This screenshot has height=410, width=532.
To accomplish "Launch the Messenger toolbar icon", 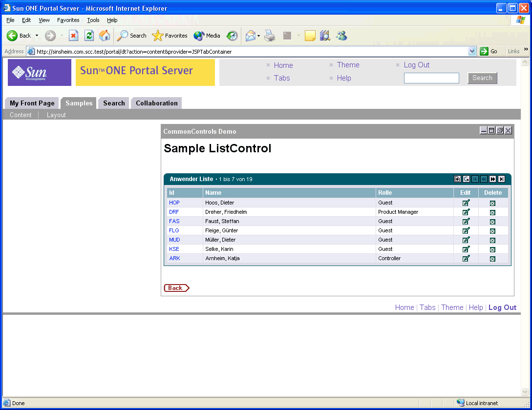I will (x=341, y=36).
